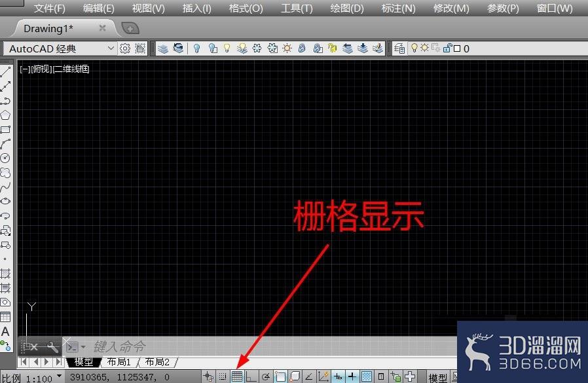
Task: Toggle layer 0 lock state
Action: [447, 48]
